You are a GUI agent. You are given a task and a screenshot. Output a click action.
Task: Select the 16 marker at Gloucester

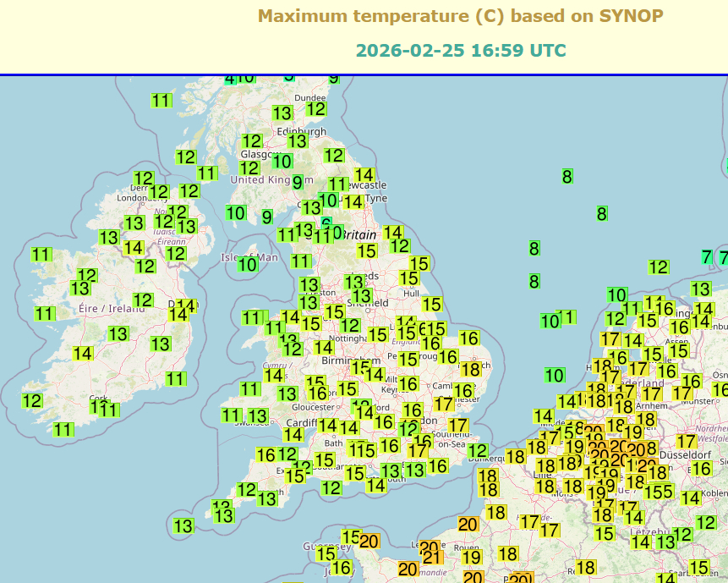(317, 393)
